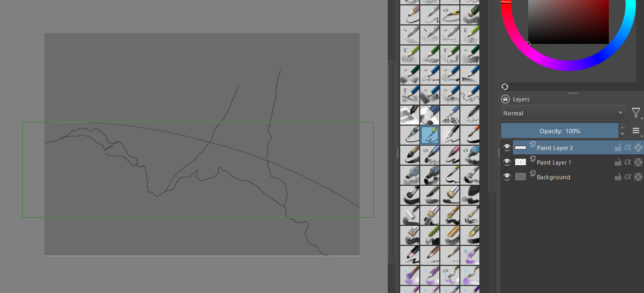Pick the gold-tipped textured brush preset

pos(470,236)
